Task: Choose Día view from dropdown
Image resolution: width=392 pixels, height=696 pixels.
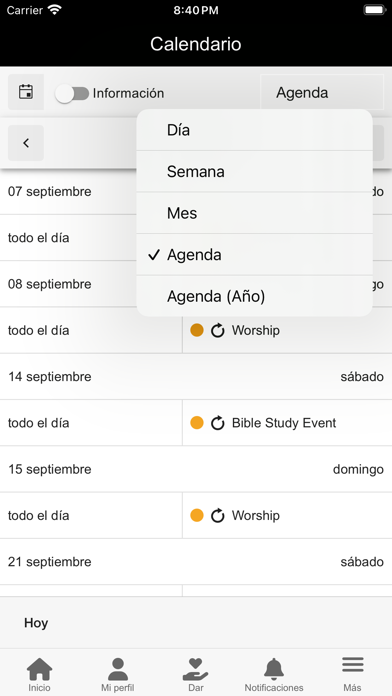Action: 254,130
